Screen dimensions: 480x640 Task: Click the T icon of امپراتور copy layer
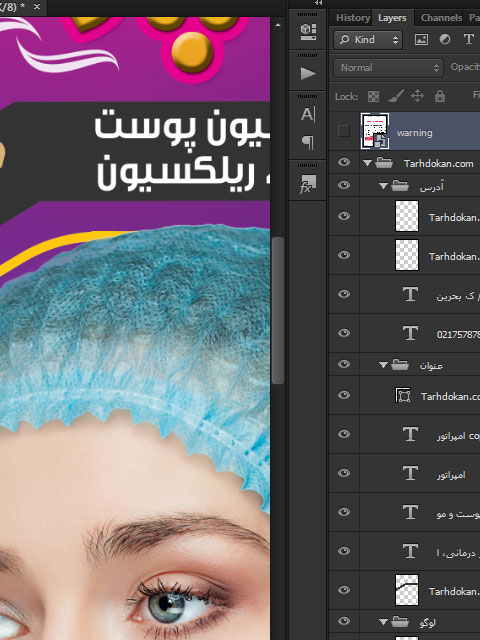point(410,434)
